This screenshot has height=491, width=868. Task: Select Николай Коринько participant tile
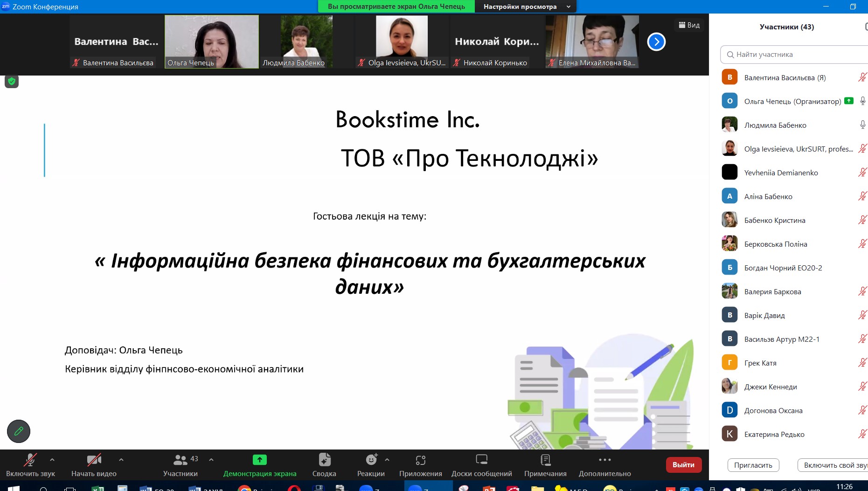[497, 42]
